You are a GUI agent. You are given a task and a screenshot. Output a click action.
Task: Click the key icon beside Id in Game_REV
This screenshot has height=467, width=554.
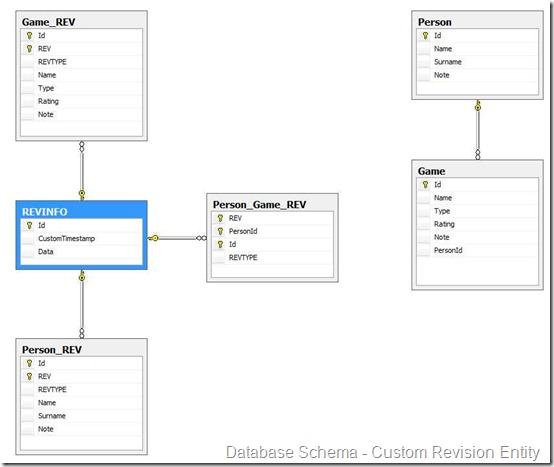pos(29,35)
